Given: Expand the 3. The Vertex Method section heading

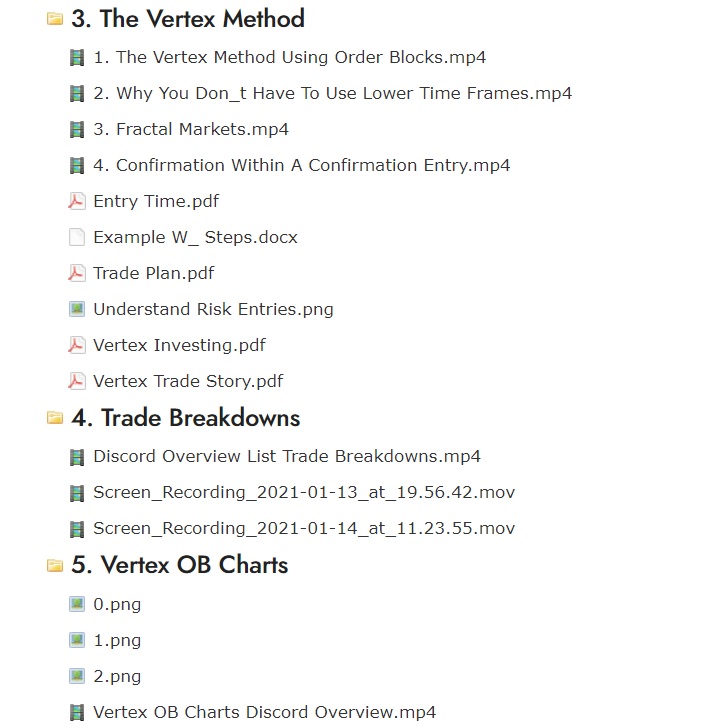Looking at the screenshot, I should coord(188,19).
